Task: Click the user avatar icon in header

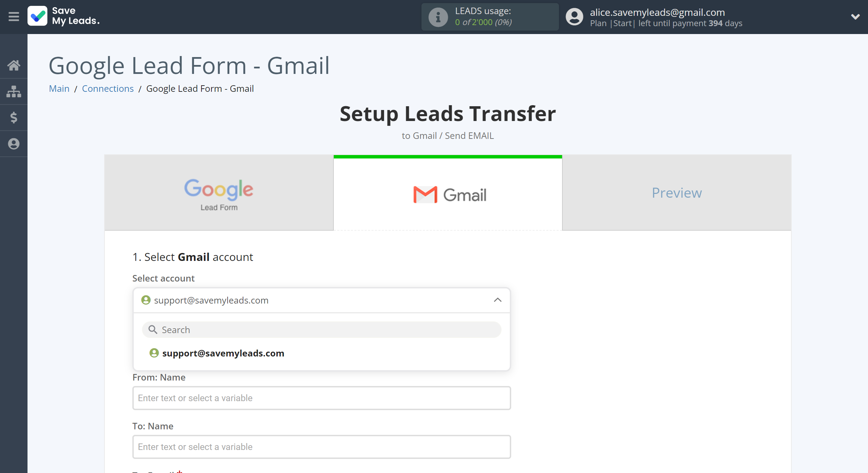Action: click(574, 17)
